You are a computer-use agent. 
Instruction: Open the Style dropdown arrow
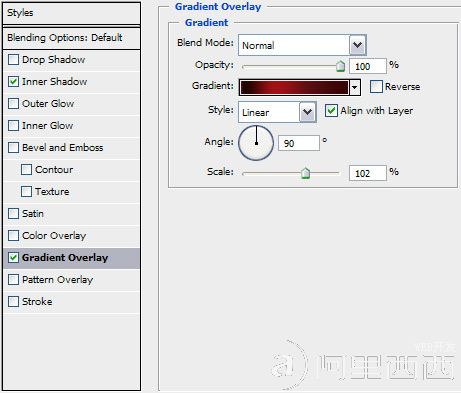(x=307, y=112)
